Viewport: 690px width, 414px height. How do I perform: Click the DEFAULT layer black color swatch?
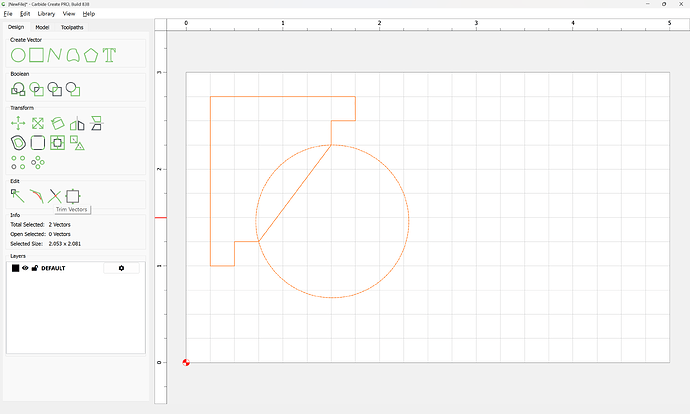[15, 268]
